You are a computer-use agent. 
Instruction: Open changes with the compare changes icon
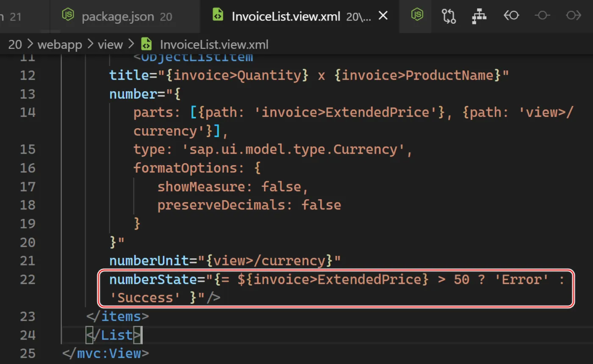pyautogui.click(x=449, y=16)
